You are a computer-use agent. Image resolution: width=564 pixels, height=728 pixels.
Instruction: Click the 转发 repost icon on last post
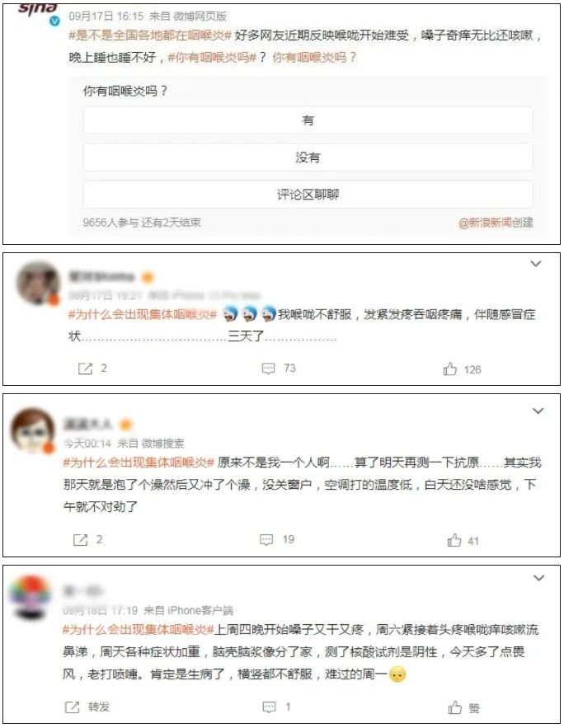pyautogui.click(x=73, y=707)
